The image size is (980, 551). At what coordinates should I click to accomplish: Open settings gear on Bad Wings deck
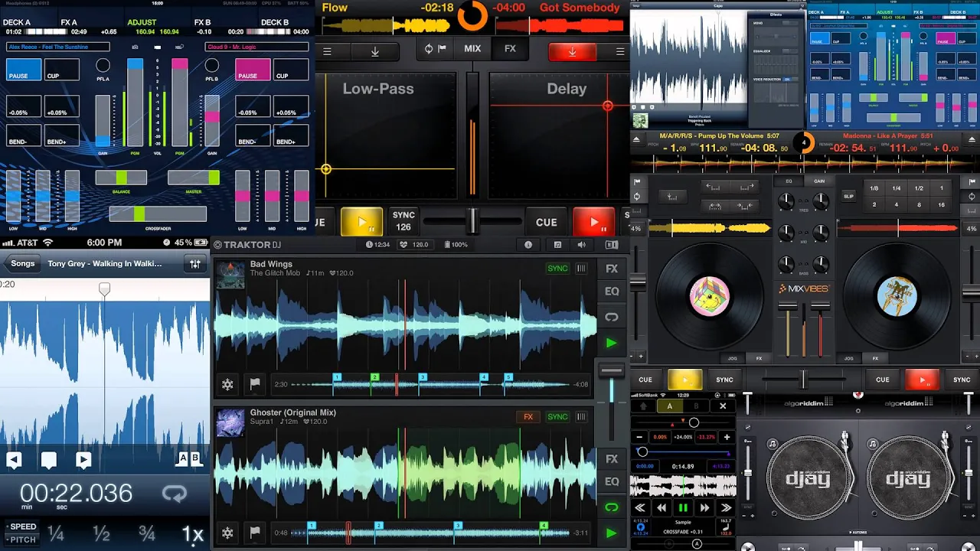tap(227, 384)
